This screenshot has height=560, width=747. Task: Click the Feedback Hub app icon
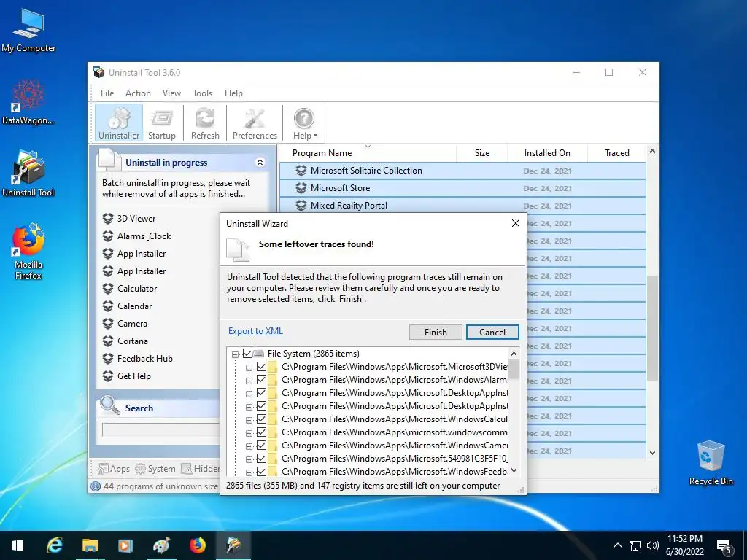pos(108,359)
